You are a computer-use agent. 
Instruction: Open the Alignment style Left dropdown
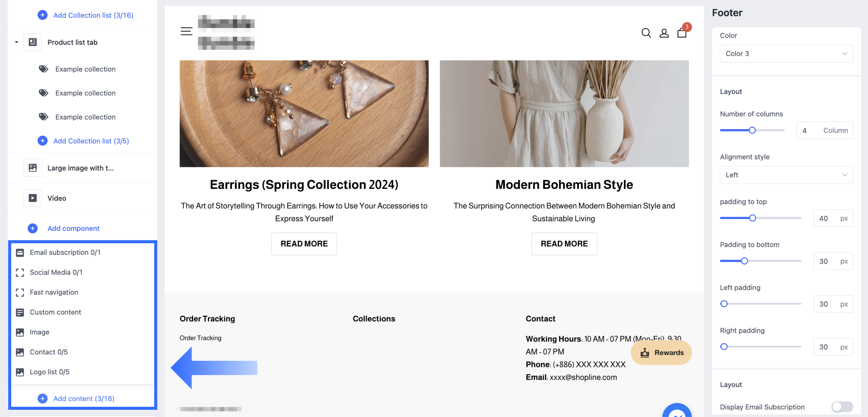point(786,175)
